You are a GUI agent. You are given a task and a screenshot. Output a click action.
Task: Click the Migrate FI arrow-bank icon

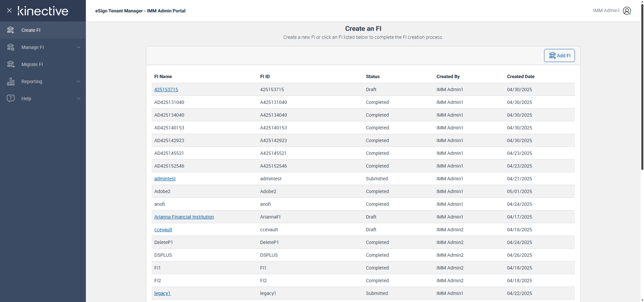[11, 64]
